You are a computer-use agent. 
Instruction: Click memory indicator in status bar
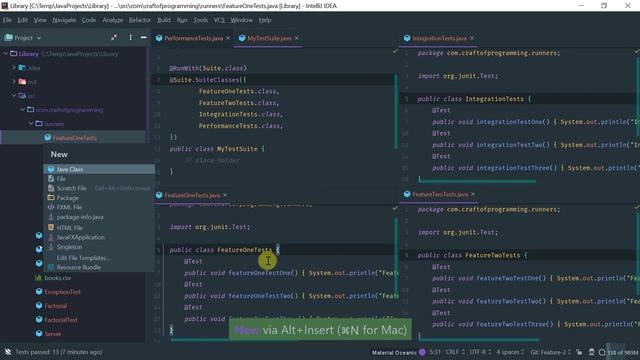622,352
